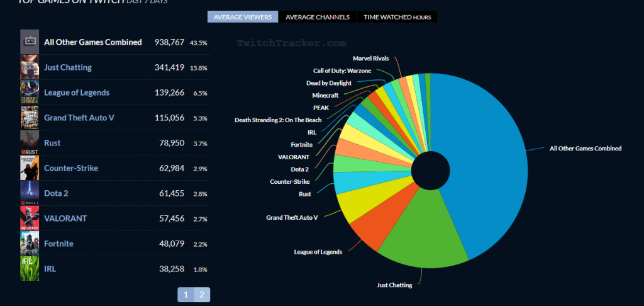Select the Marvel Rivals chart label
The height and width of the screenshot is (306, 644).
click(x=371, y=59)
